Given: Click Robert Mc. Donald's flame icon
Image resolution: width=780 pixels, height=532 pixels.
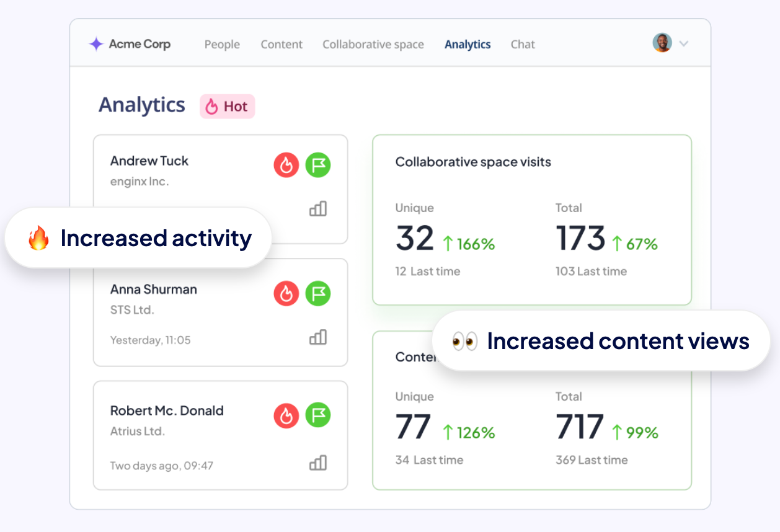Looking at the screenshot, I should [x=286, y=415].
